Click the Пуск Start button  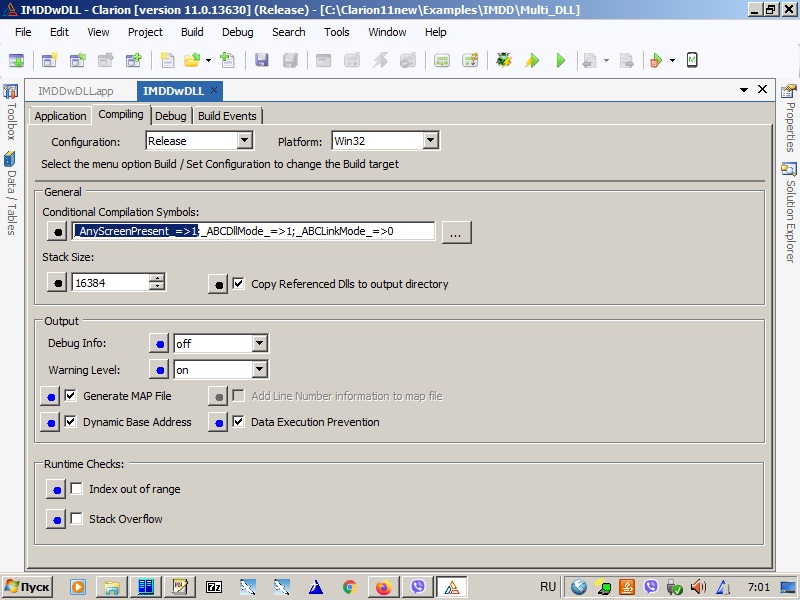[x=27, y=587]
